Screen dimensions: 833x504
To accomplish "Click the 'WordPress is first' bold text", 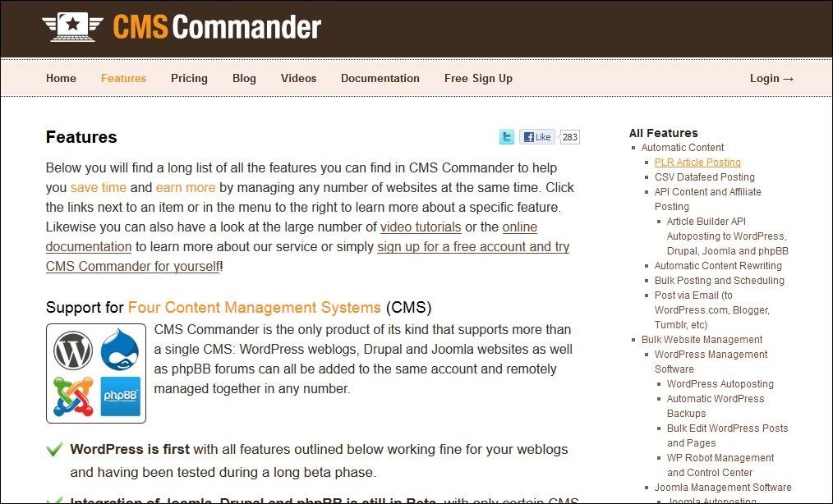I will [130, 449].
